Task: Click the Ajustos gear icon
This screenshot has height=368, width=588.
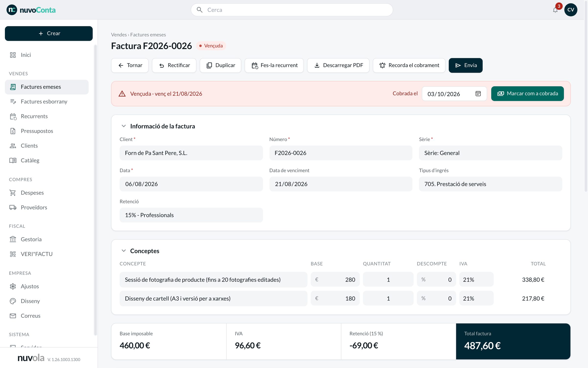Action: (13, 287)
